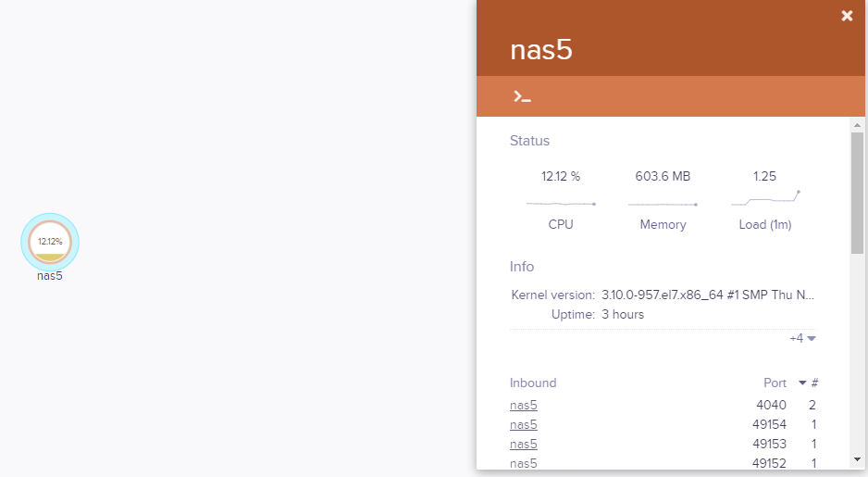Click the nas5 label under the node

[50, 275]
